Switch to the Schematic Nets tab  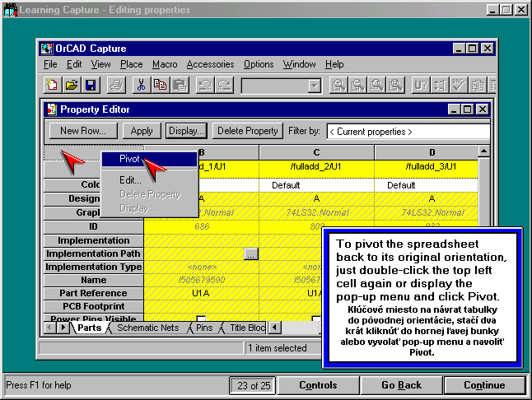(x=148, y=328)
